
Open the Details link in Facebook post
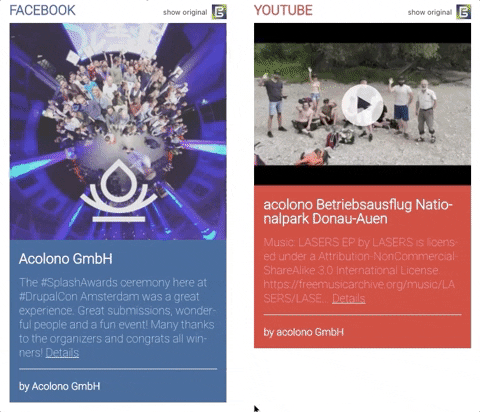click(62, 353)
